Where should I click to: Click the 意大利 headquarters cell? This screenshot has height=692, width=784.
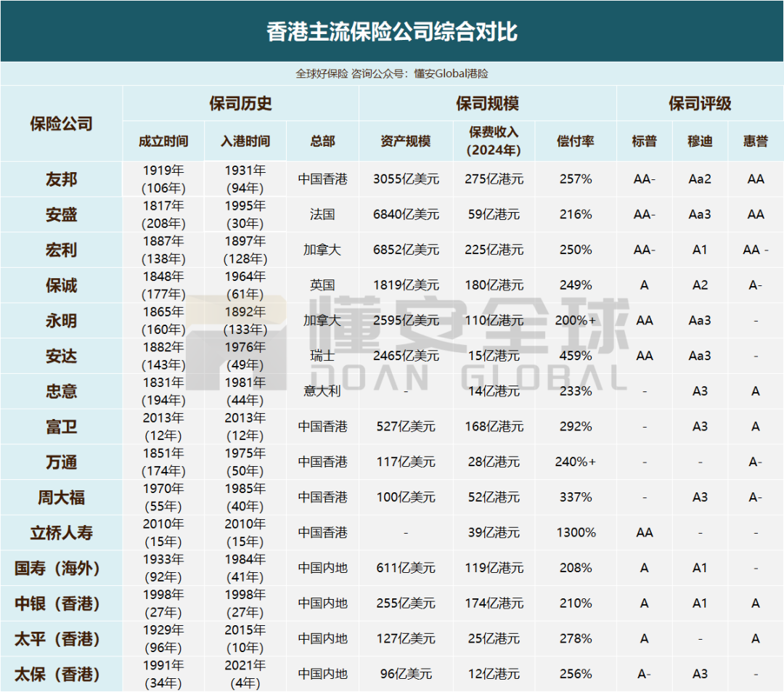click(322, 391)
